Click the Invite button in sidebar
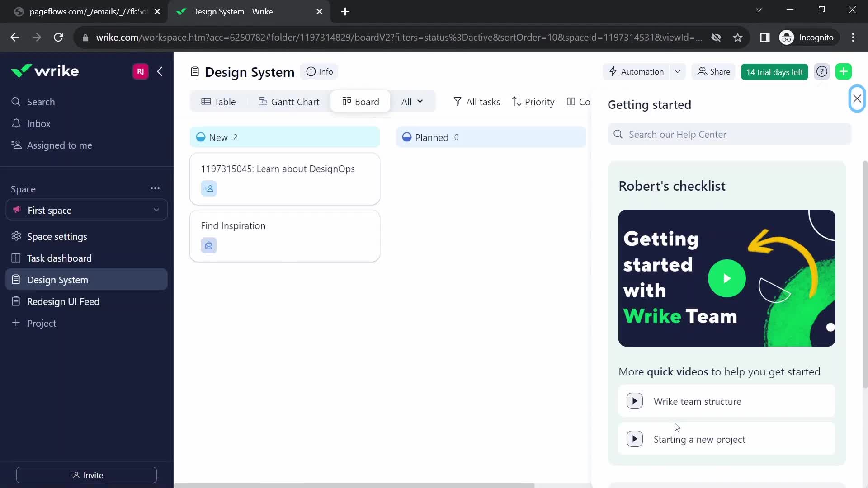Image resolution: width=868 pixels, height=488 pixels. 86,475
